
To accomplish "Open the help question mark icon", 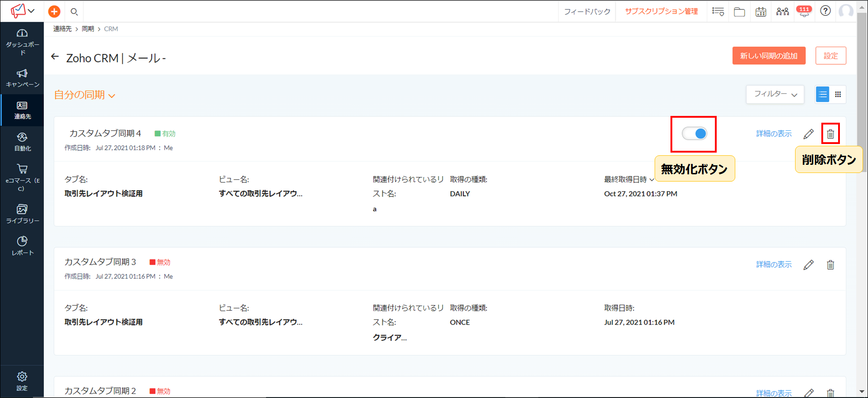I will [825, 11].
